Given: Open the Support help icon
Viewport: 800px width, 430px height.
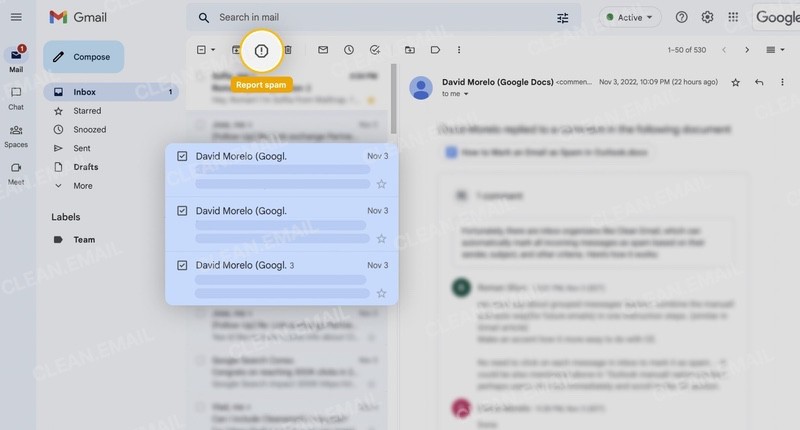Looking at the screenshot, I should pyautogui.click(x=682, y=17).
